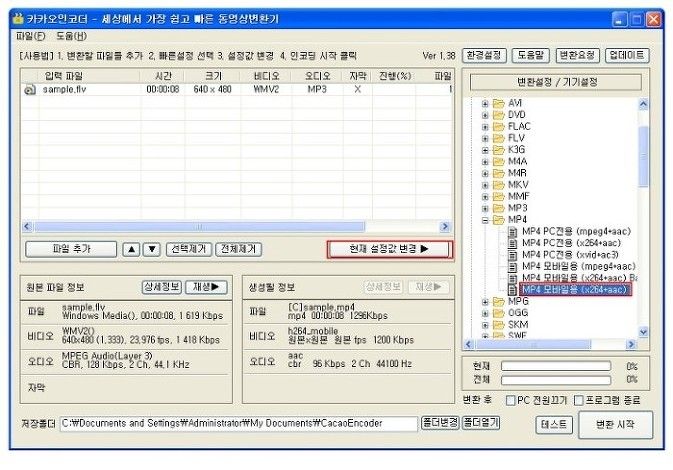
Task: Click the M4A tree label
Action: [x=518, y=161]
